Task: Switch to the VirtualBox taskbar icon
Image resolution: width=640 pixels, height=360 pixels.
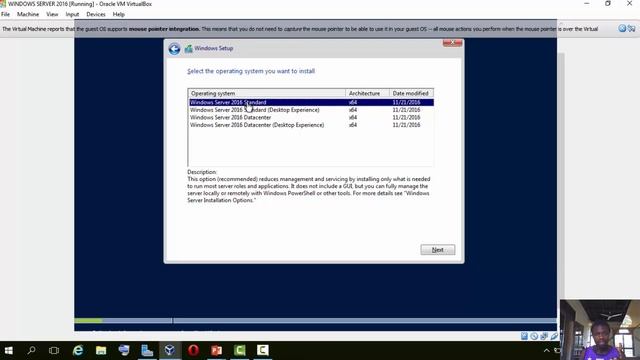Action: click(x=170, y=350)
